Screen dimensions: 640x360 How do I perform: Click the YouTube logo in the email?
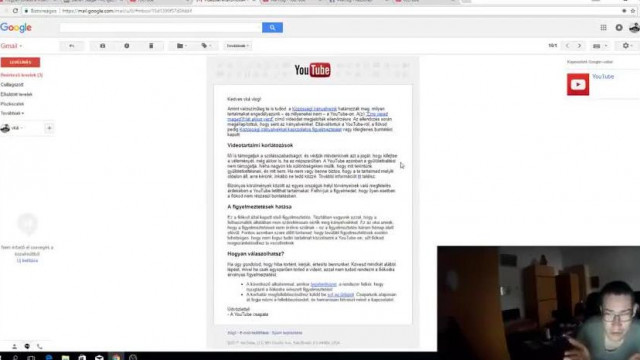pyautogui.click(x=313, y=70)
